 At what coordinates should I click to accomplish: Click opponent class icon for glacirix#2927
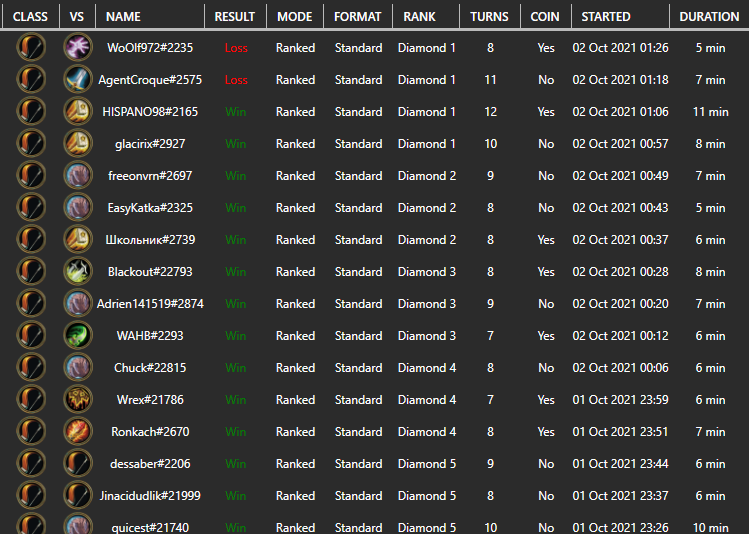[x=77, y=143]
